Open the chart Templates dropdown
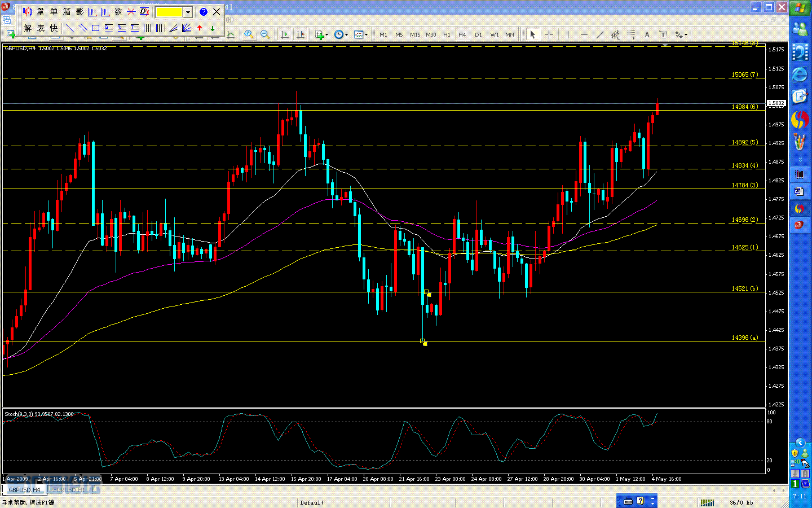This screenshot has height=508, width=812. tap(360, 34)
